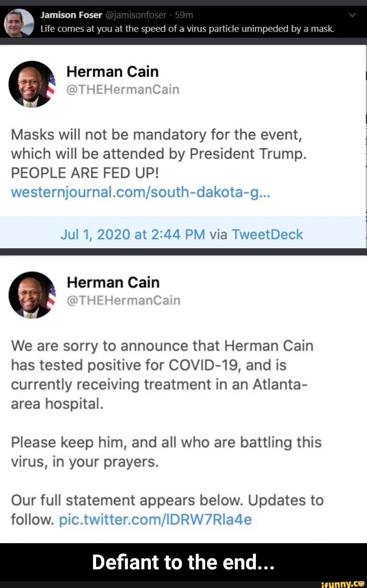The height and width of the screenshot is (588, 367).
Task: Open the TweetDeck source link
Action: pyautogui.click(x=267, y=234)
